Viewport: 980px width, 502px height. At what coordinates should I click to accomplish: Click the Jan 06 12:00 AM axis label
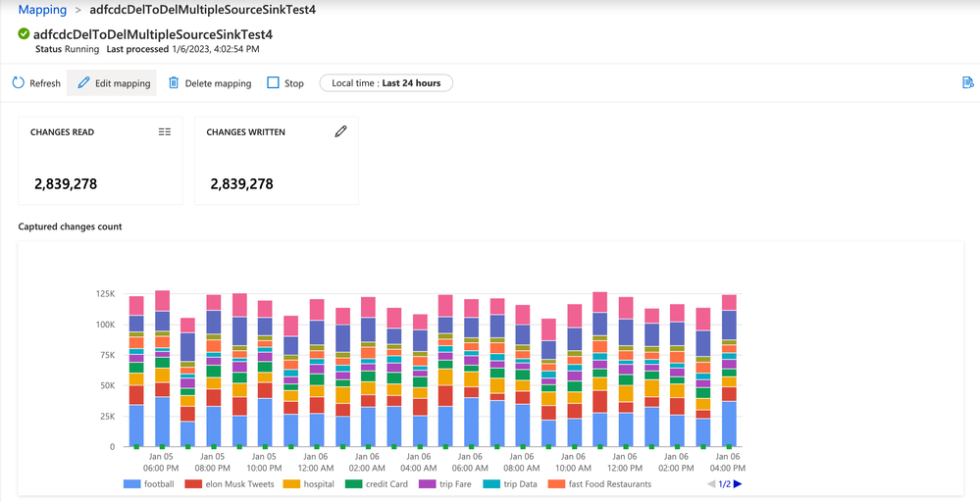[x=316, y=462]
